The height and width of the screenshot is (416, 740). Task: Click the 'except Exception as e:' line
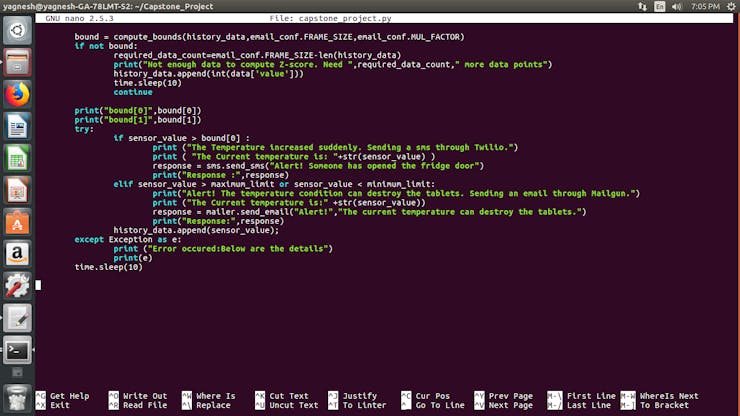(127, 239)
